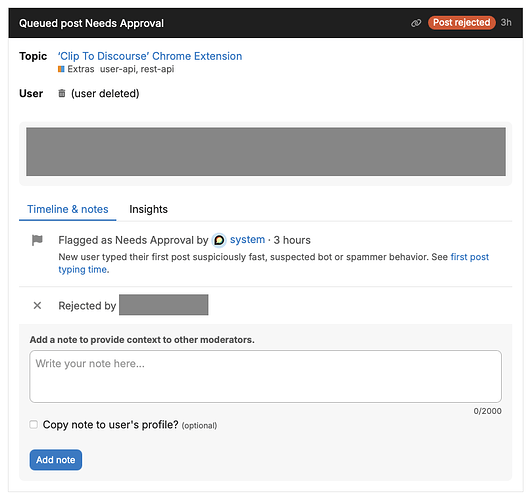This screenshot has height=500, width=531.
Task: Click the X icon beside Rejected by
Action: 37,306
